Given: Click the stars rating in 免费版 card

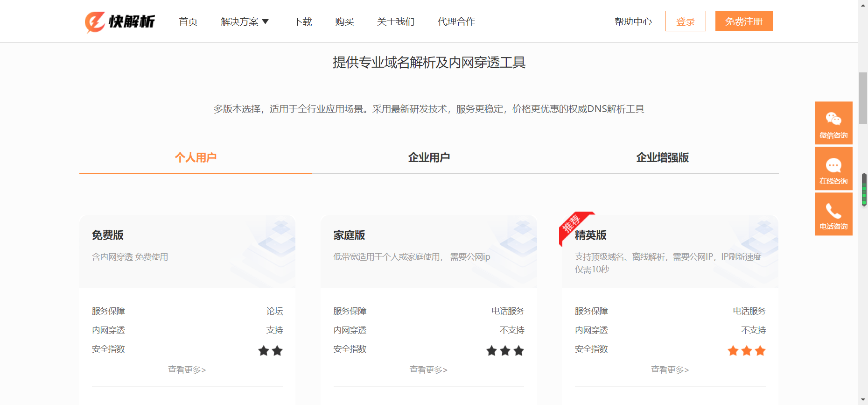Looking at the screenshot, I should (271, 351).
